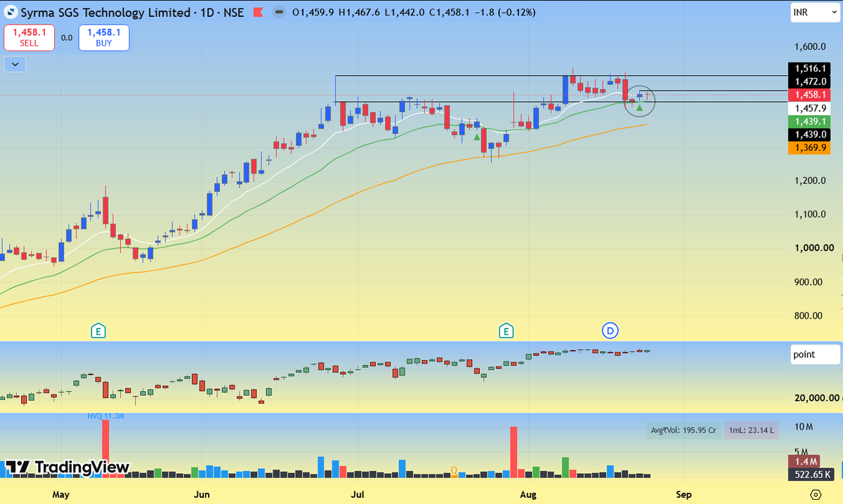Click the 800.00 price axis label
Viewport: 843px width, 504px height.
810,315
